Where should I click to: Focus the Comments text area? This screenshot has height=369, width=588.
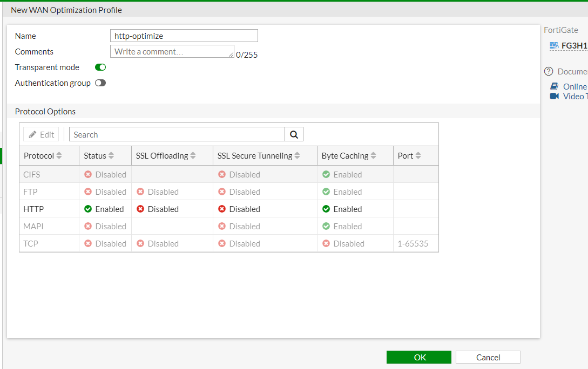[x=172, y=52]
